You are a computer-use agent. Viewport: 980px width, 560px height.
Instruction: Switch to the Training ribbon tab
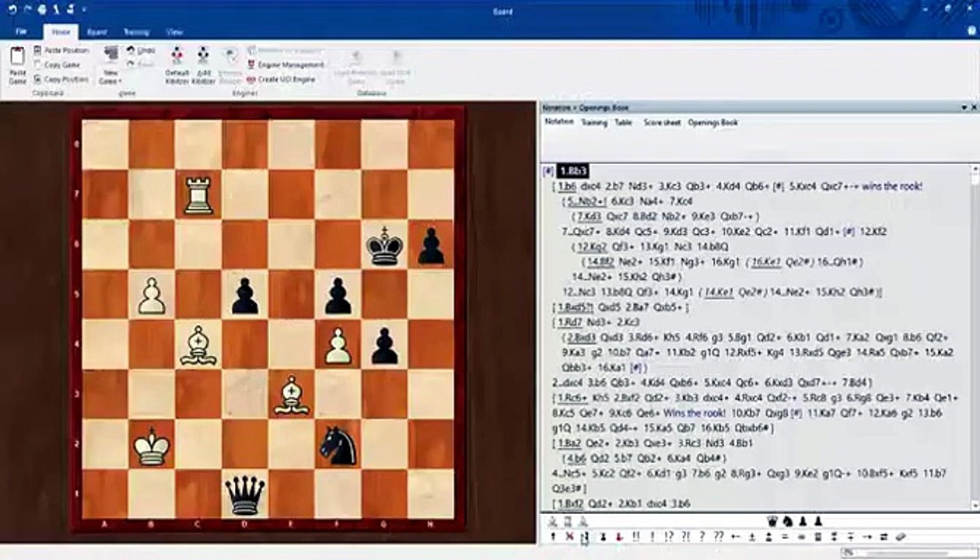coord(136,32)
